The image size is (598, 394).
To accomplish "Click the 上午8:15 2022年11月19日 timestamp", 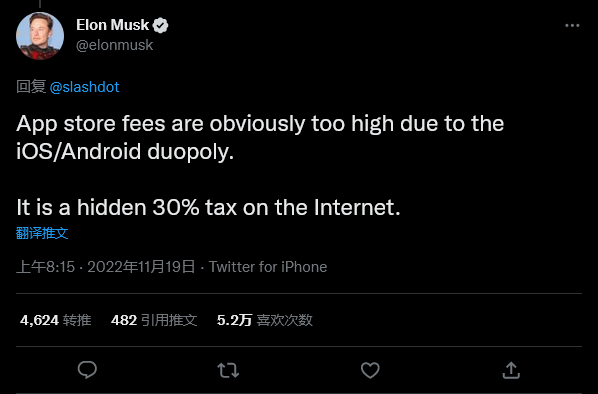I will click(x=106, y=267).
